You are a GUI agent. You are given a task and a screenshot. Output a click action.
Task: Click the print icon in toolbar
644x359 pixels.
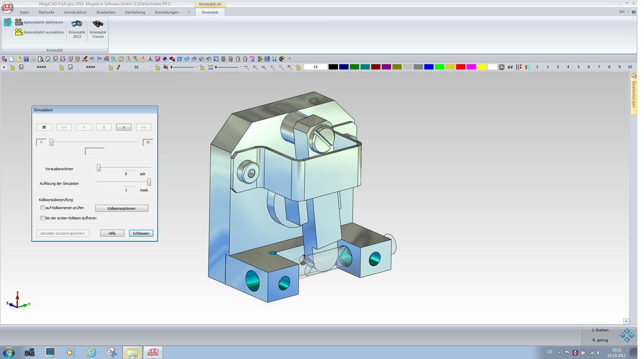click(33, 59)
